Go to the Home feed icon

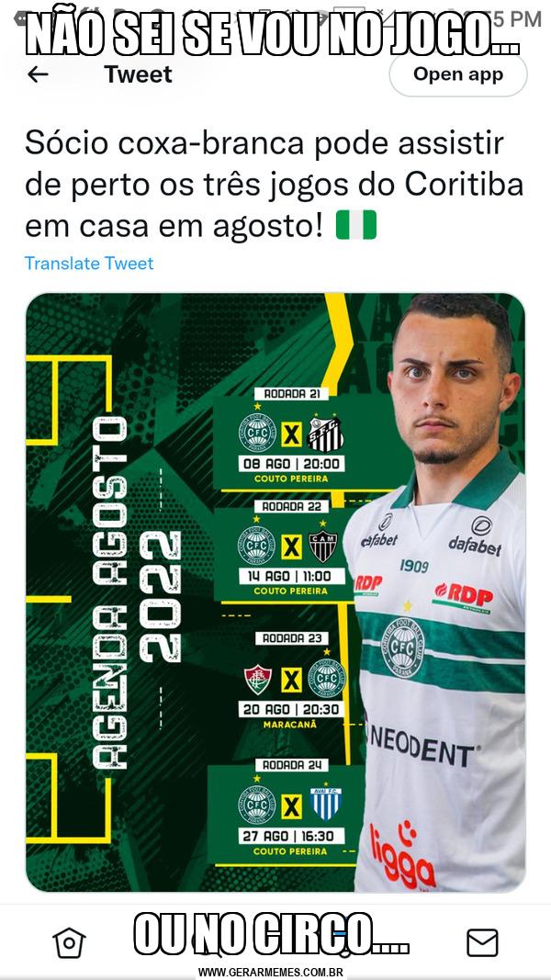[70, 942]
